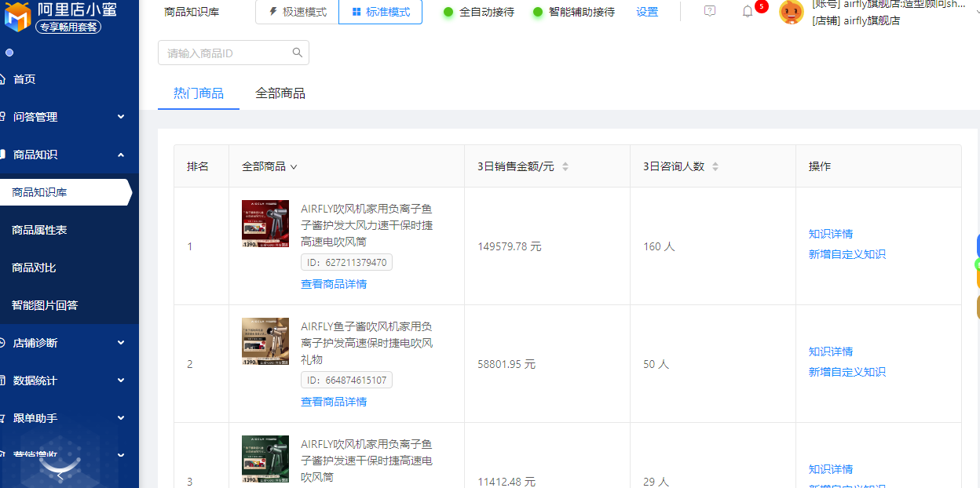Open 知识详情 for product 627211379470
The height and width of the screenshot is (488, 980).
tap(831, 234)
